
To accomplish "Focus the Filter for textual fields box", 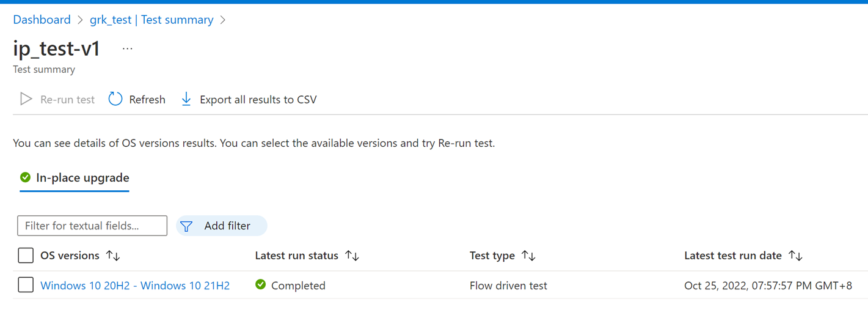I will point(92,226).
